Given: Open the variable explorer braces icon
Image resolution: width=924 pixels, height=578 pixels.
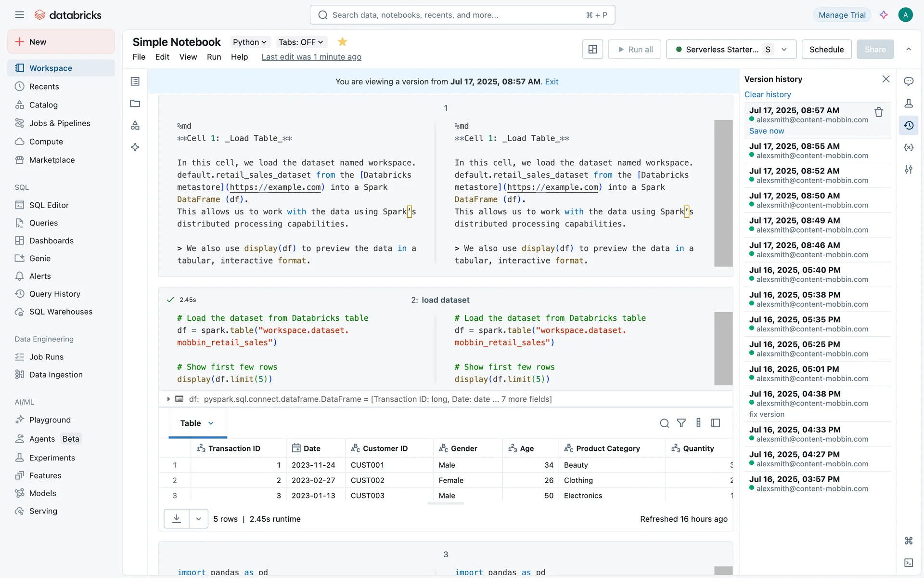Looking at the screenshot, I should tap(909, 147).
